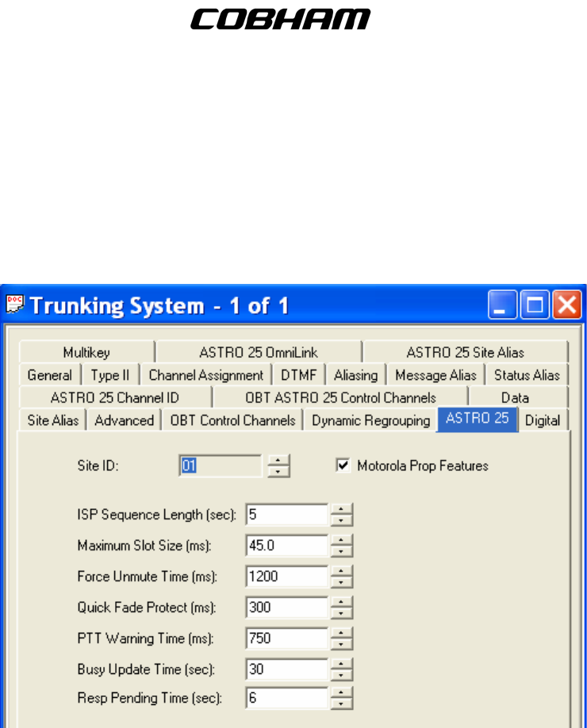Click the Site ID field
Image resolution: width=587 pixels, height=728 pixels.
221,466
